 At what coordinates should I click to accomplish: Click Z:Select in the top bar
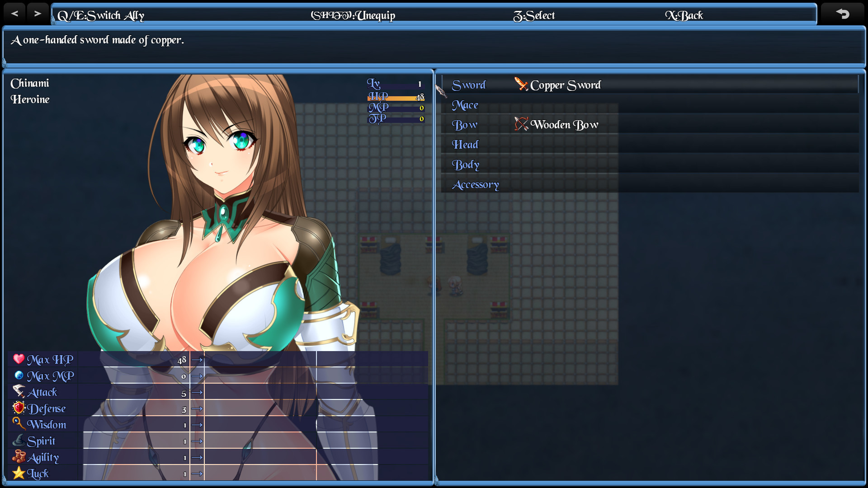(534, 15)
